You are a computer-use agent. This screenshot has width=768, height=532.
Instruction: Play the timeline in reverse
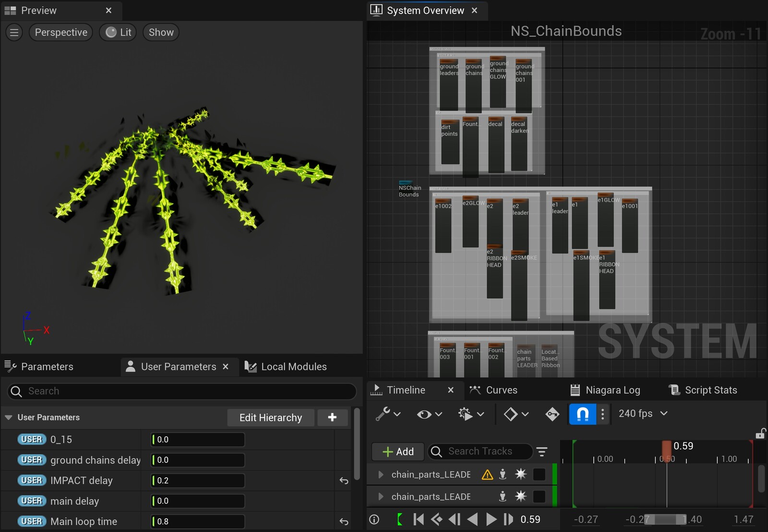tap(472, 520)
